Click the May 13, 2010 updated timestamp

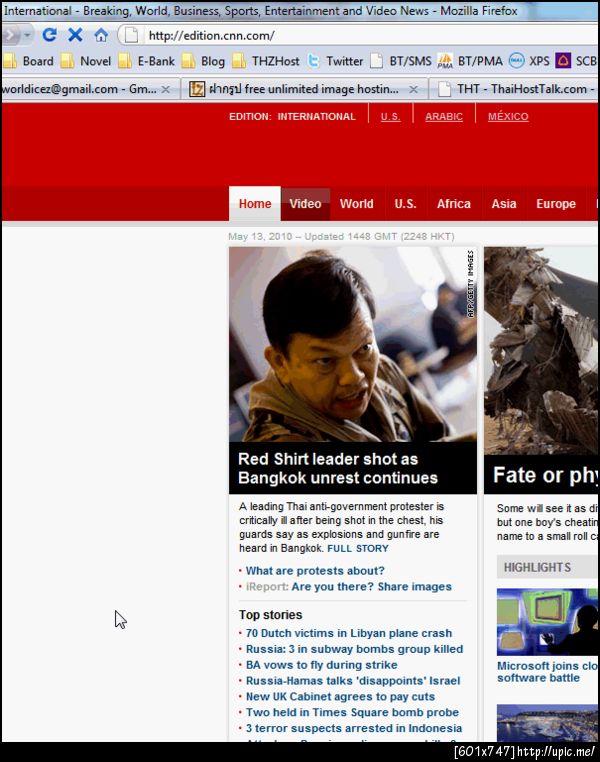(341, 237)
